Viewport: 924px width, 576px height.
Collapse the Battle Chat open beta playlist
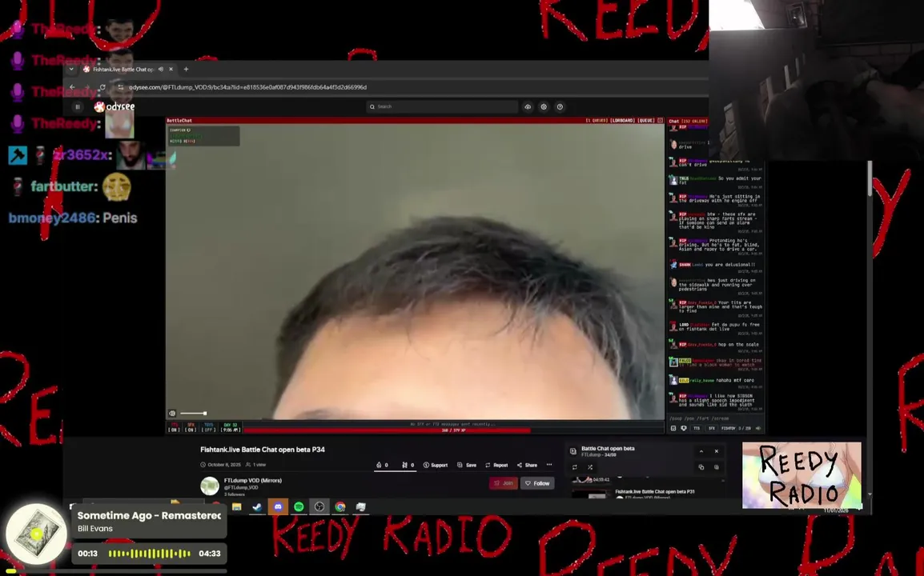701,451
